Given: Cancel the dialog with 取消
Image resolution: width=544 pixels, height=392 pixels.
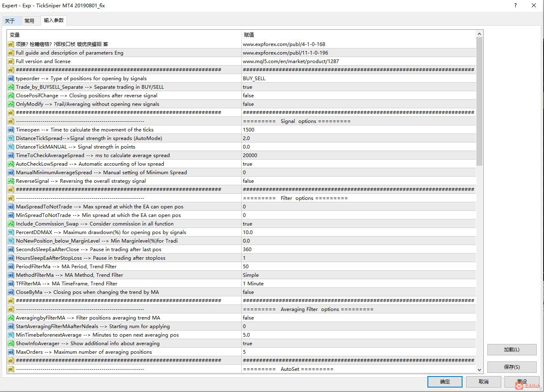Looking at the screenshot, I should [484, 382].
